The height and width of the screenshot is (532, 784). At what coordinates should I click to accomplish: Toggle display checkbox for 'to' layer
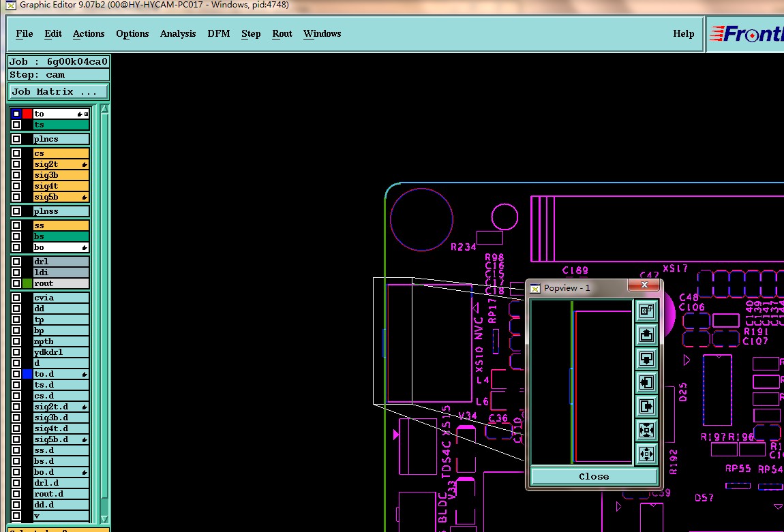[x=16, y=114]
